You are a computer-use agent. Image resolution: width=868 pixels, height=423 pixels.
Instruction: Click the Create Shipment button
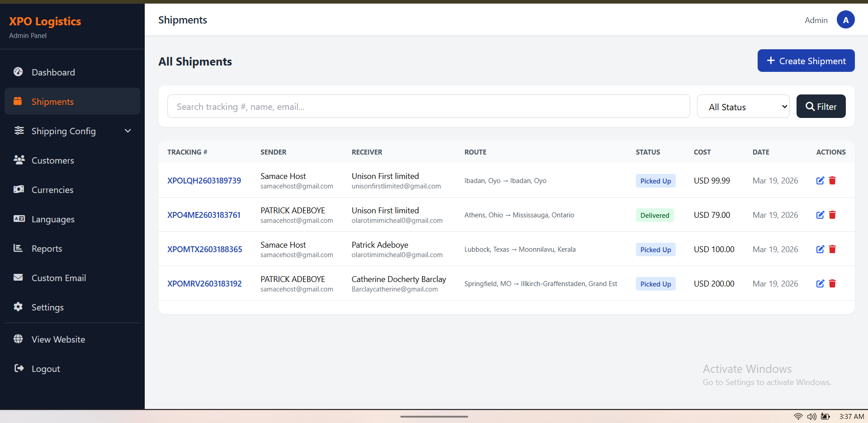click(806, 61)
